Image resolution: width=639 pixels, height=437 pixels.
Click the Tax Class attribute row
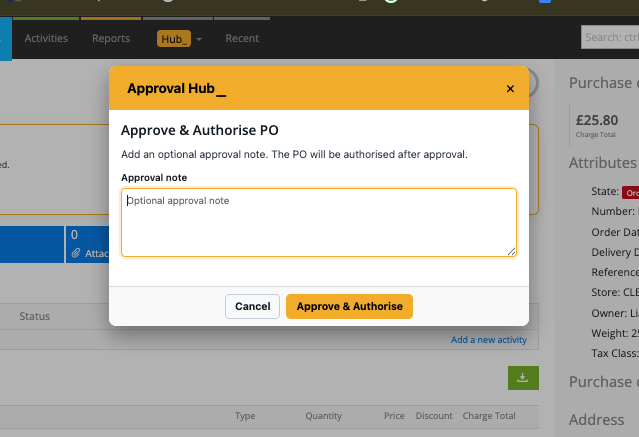[615, 353]
